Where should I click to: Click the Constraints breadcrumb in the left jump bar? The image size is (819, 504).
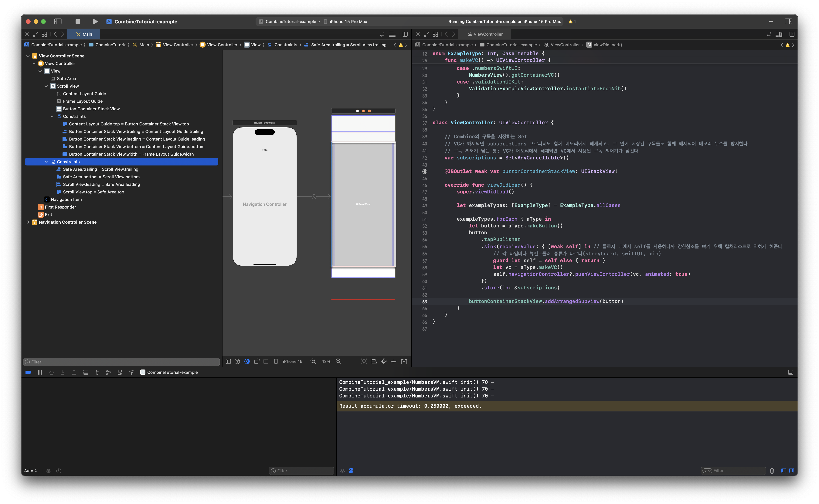(x=283, y=45)
